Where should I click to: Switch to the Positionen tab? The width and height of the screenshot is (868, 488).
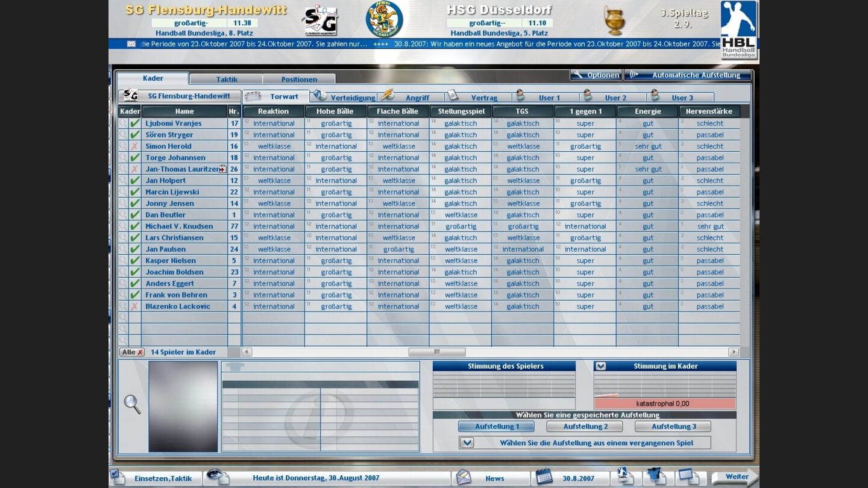(x=299, y=79)
